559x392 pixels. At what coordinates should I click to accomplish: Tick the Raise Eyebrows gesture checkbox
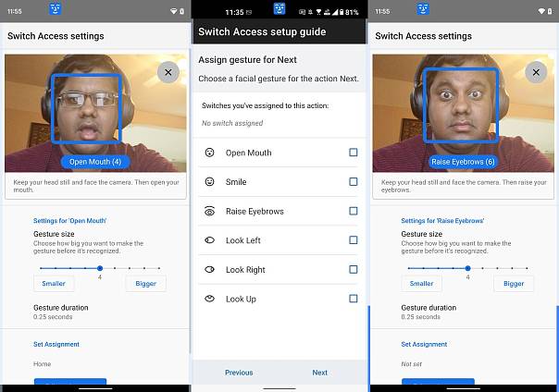coord(354,212)
